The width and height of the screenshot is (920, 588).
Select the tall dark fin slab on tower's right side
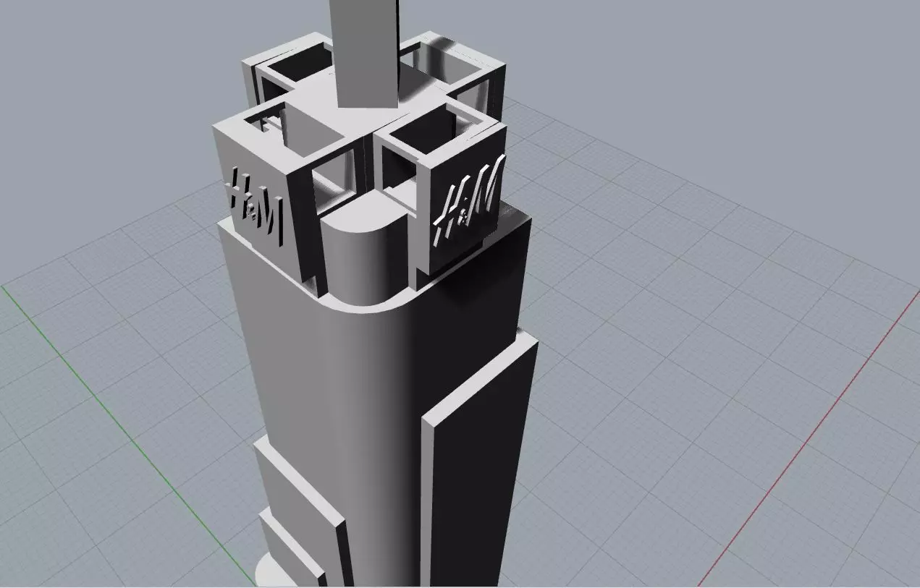[478, 459]
